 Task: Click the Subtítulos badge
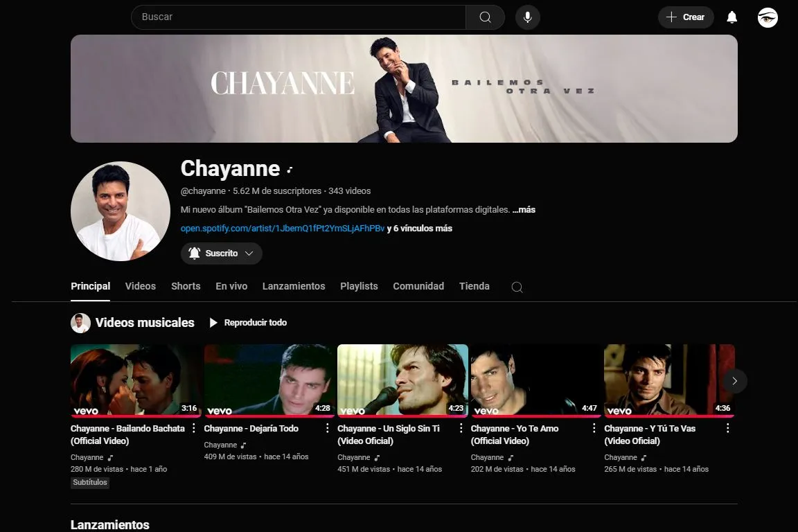pyautogui.click(x=90, y=483)
